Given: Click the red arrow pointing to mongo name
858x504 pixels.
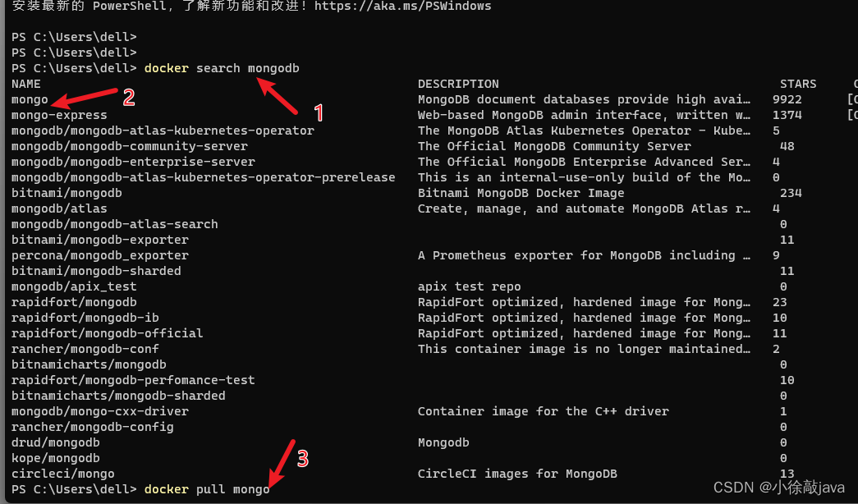Looking at the screenshot, I should tap(85, 98).
